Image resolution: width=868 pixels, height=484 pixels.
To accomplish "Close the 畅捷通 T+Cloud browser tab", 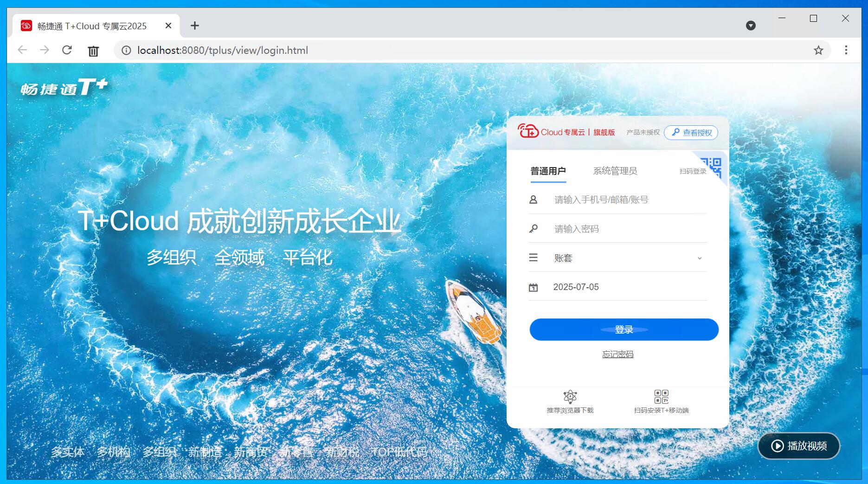I will 168,26.
